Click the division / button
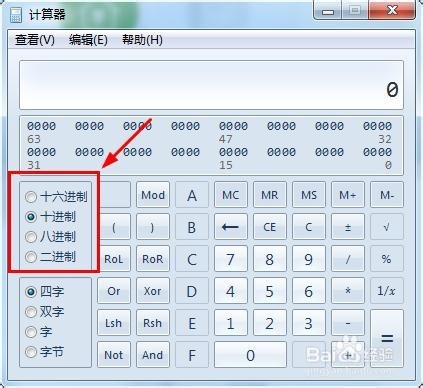This screenshot has height=388, width=423. tap(348, 259)
